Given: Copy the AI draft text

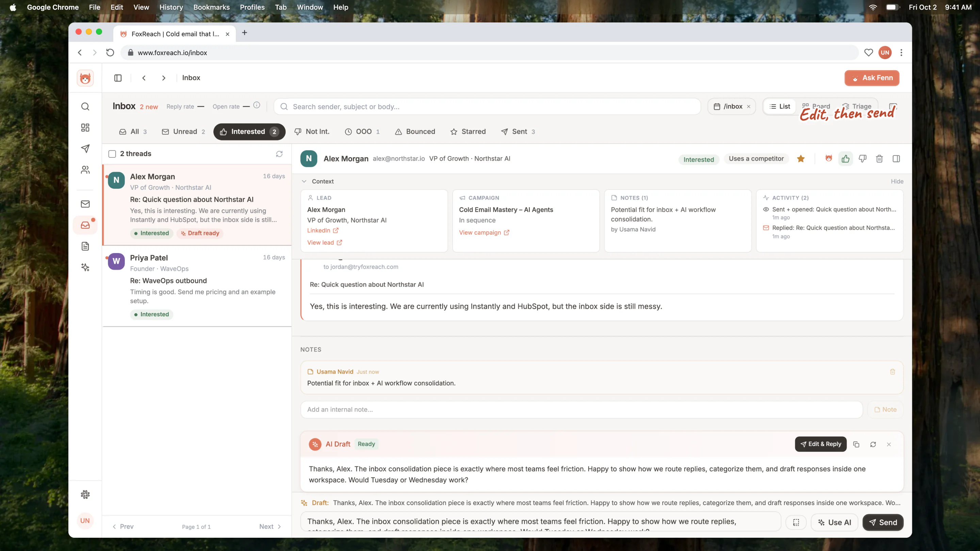Looking at the screenshot, I should [x=856, y=444].
